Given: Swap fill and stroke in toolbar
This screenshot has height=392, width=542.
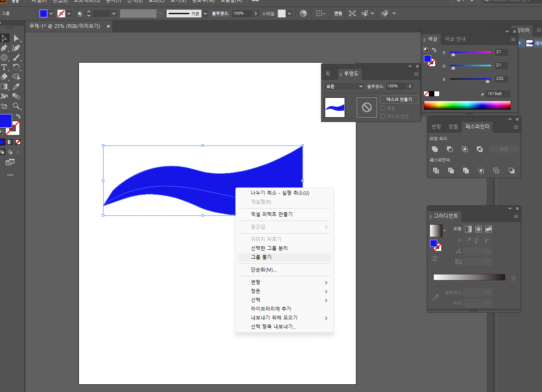Looking at the screenshot, I should point(18,116).
